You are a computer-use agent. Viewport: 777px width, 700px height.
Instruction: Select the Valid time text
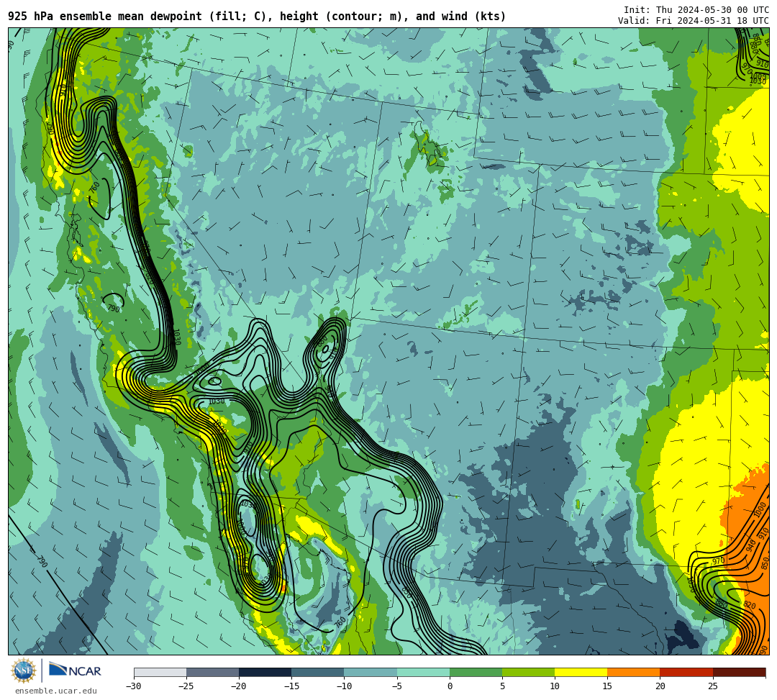point(694,21)
